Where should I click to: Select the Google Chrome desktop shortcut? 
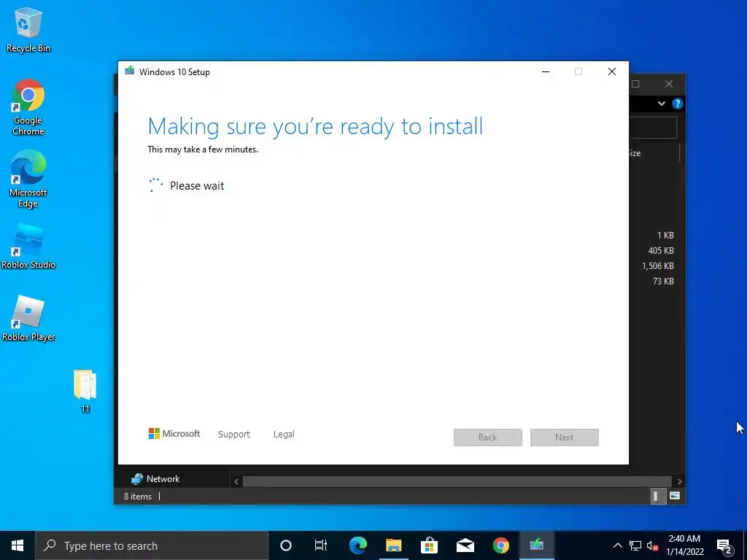pos(28,108)
